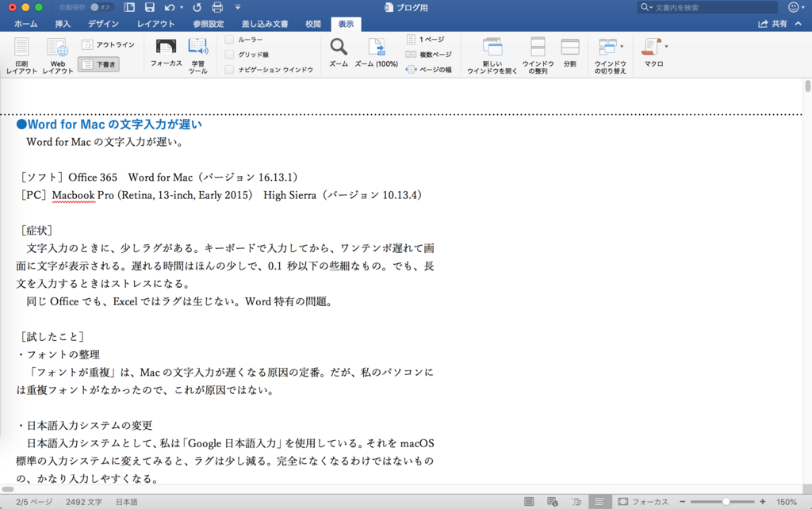Click the zoom out minus button

point(683,502)
